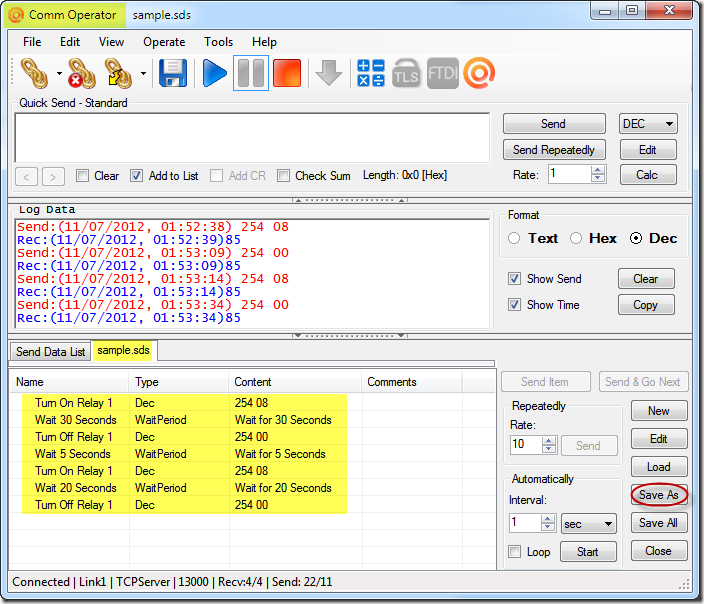Click the Copy button in Log Data

(646, 305)
